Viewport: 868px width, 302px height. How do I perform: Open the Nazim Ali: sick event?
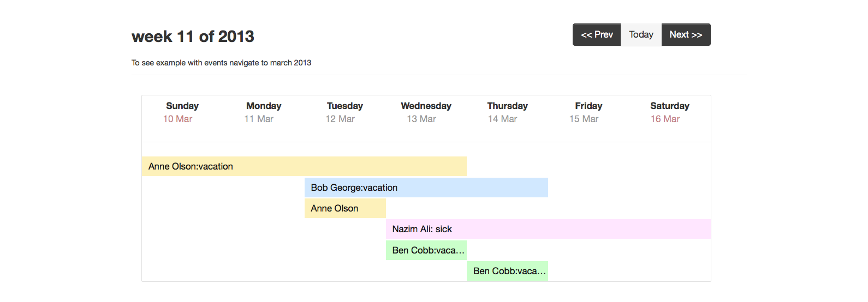pos(548,229)
